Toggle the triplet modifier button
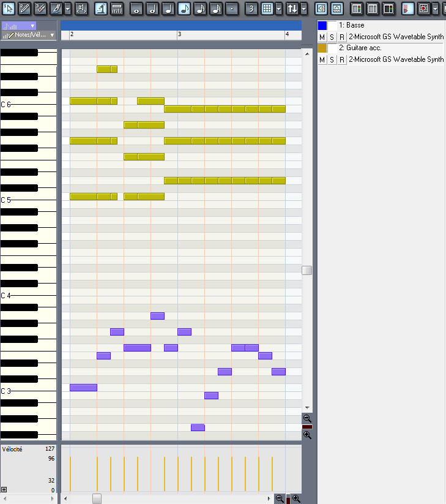Image resolution: width=446 pixels, height=504 pixels. pyautogui.click(x=251, y=9)
